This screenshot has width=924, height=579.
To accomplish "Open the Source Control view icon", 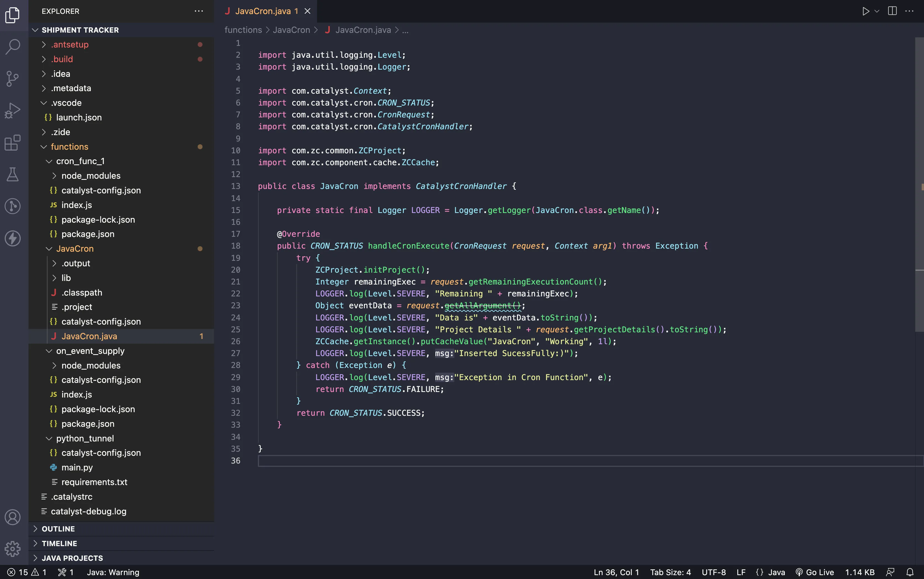I will [x=13, y=78].
